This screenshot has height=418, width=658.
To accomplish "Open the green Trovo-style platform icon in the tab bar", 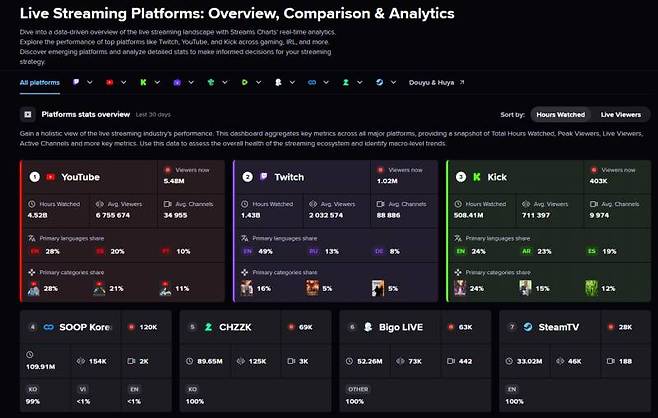I will (x=211, y=82).
